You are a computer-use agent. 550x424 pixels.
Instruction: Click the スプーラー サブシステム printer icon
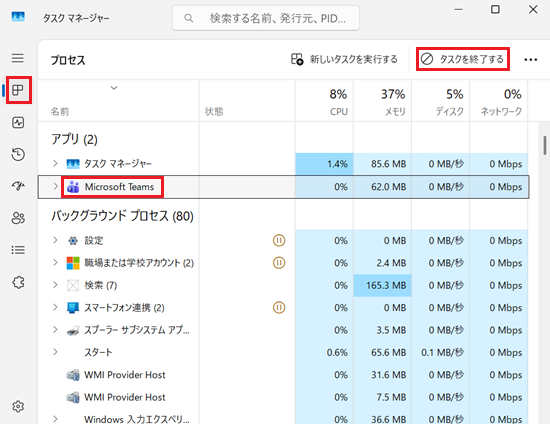[73, 330]
